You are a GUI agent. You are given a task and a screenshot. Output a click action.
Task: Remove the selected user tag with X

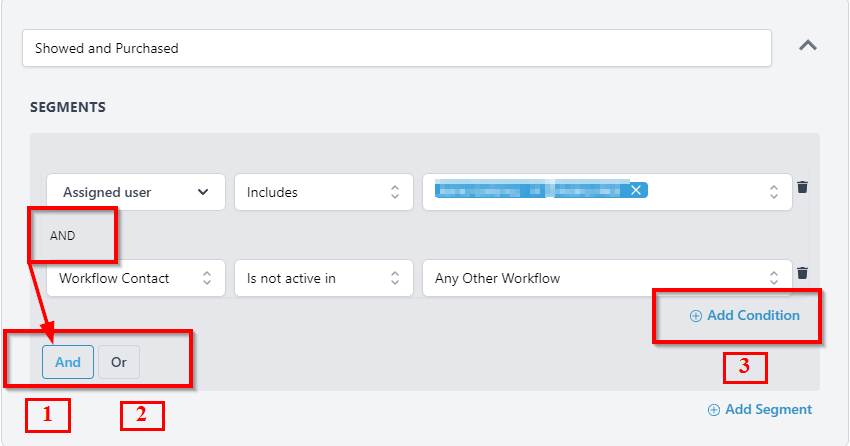636,190
